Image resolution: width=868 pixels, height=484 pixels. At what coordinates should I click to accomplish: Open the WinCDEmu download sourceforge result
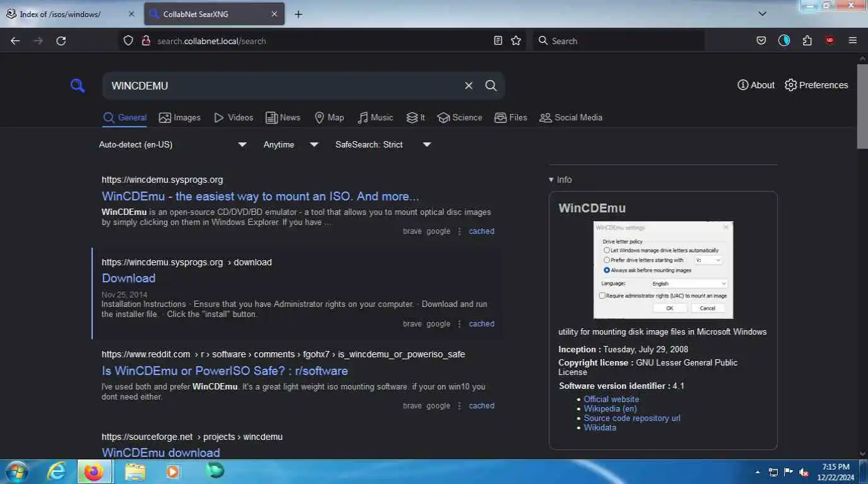(x=161, y=452)
